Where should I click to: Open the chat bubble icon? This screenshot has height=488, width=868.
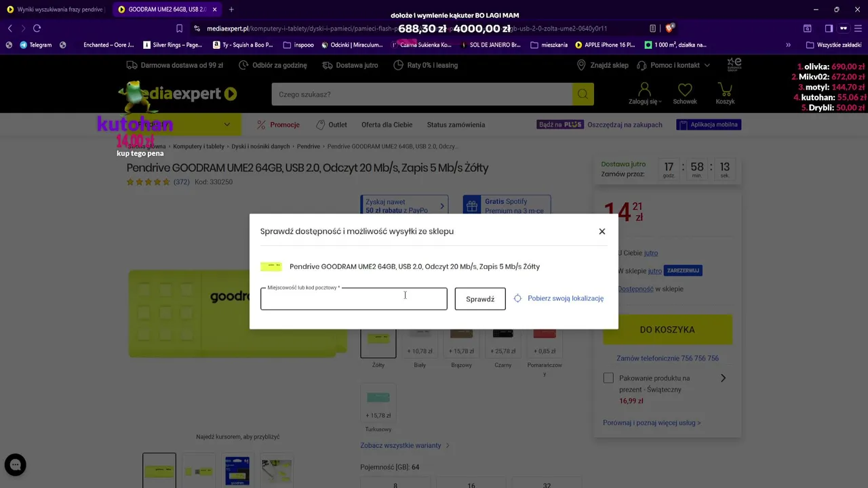tap(15, 465)
